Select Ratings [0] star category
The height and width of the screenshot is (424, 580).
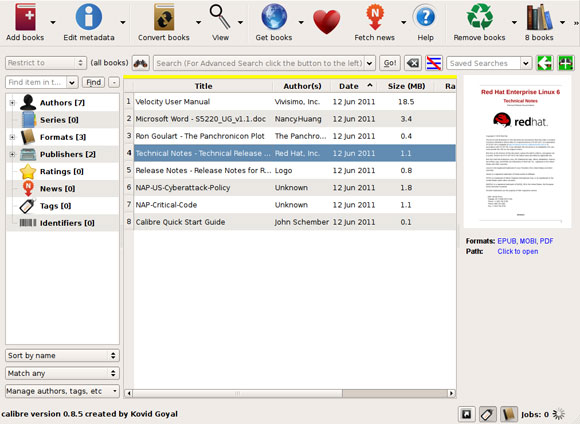[62, 172]
